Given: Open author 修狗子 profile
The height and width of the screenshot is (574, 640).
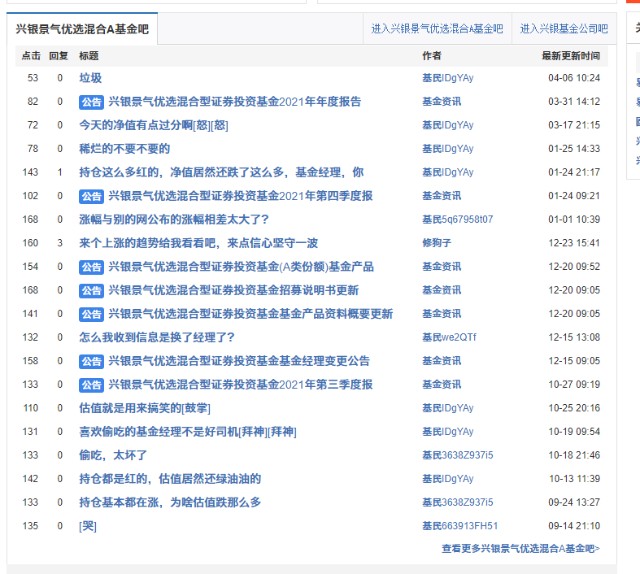Looking at the screenshot, I should point(437,243).
